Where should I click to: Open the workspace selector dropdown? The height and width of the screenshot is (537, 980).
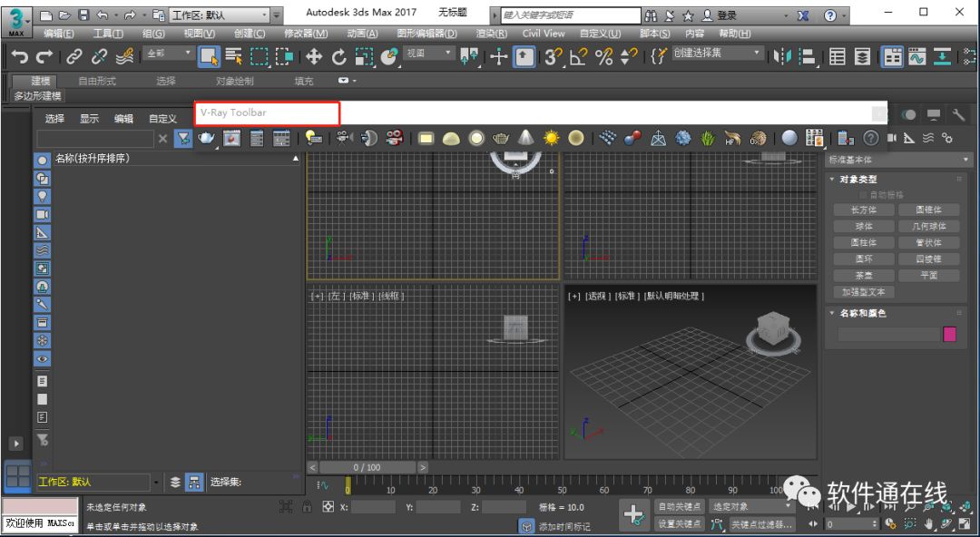tap(220, 15)
